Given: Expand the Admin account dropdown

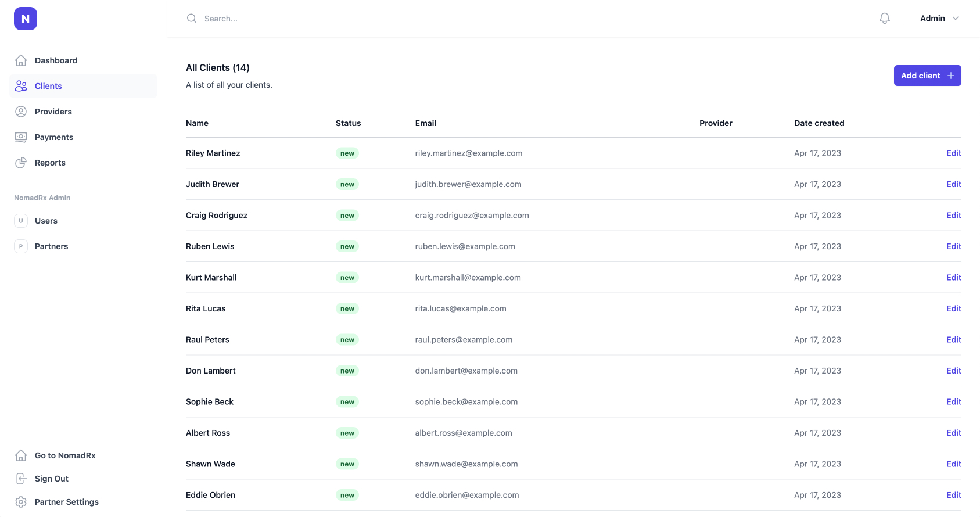Looking at the screenshot, I should (939, 19).
